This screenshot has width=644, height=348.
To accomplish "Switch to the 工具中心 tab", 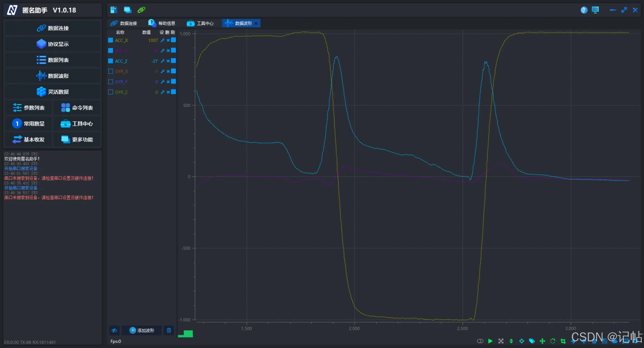I will pos(200,23).
